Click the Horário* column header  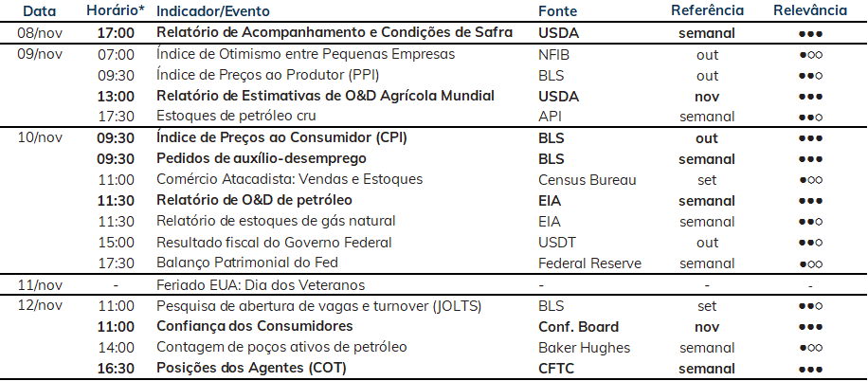point(116,10)
